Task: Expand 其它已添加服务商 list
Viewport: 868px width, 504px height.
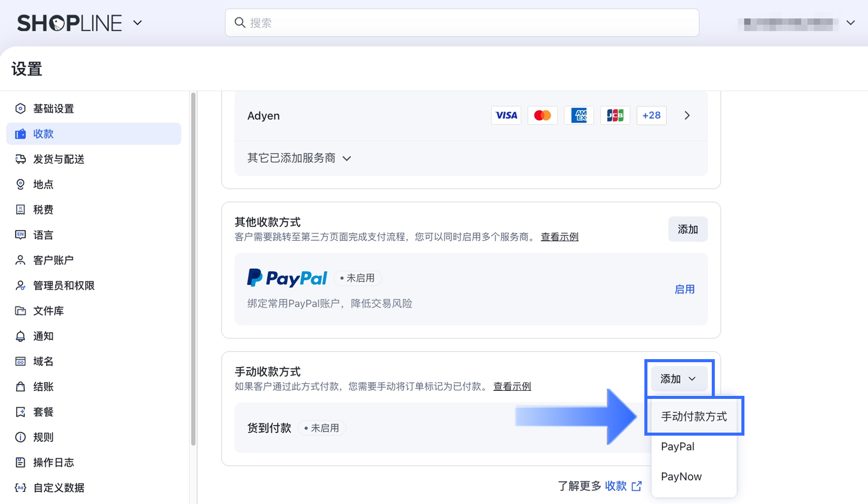Action: click(299, 158)
